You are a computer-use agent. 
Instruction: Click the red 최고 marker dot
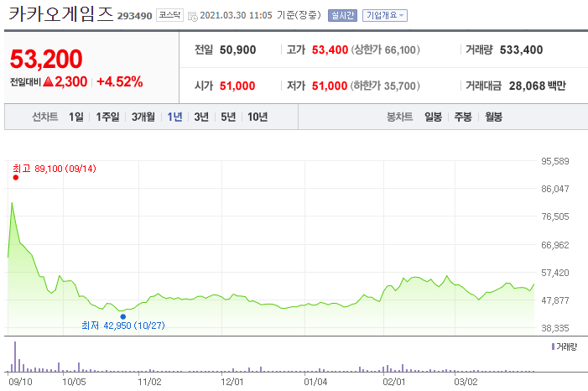(15, 178)
